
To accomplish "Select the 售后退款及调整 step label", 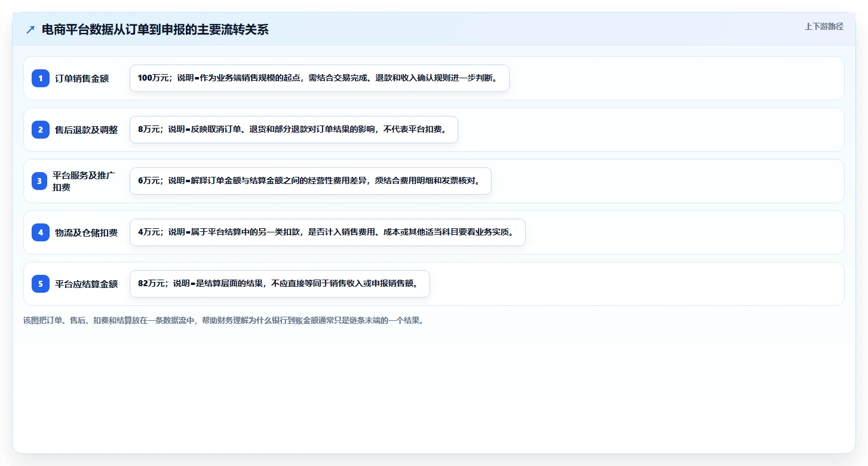I will pyautogui.click(x=87, y=130).
